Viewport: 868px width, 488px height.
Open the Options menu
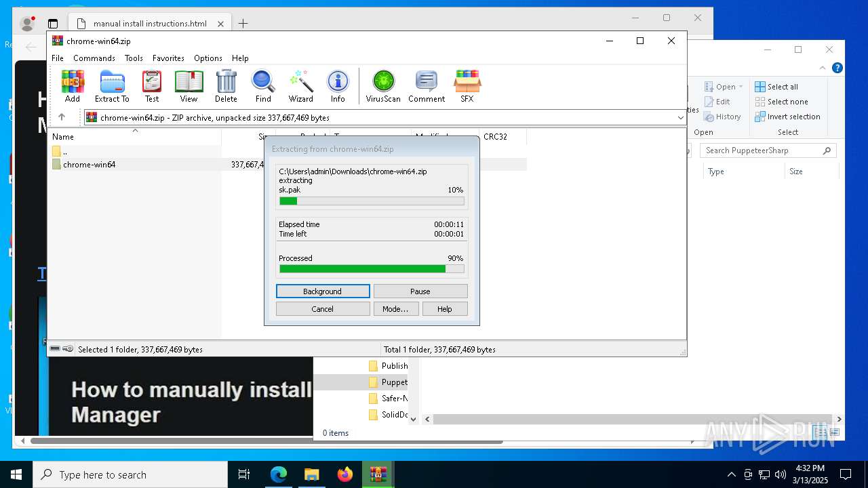[x=208, y=58]
